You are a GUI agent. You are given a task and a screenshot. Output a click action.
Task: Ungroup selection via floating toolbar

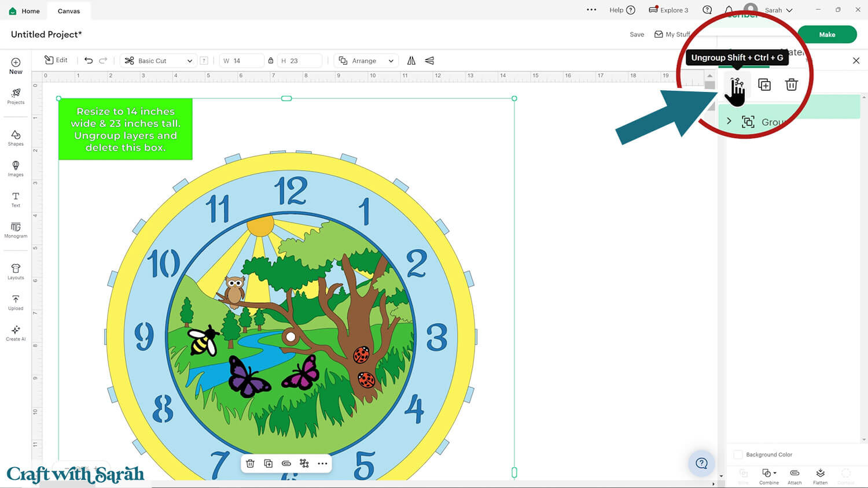click(x=304, y=463)
